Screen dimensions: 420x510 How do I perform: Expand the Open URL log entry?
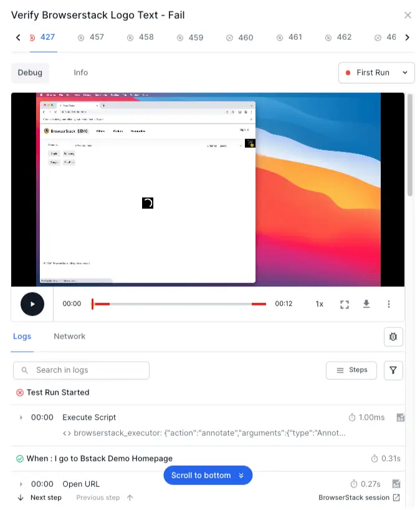(x=21, y=484)
